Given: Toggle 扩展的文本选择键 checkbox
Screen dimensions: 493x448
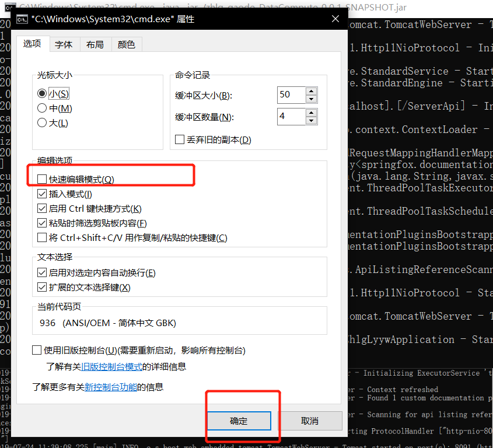Looking at the screenshot, I should pos(42,287).
